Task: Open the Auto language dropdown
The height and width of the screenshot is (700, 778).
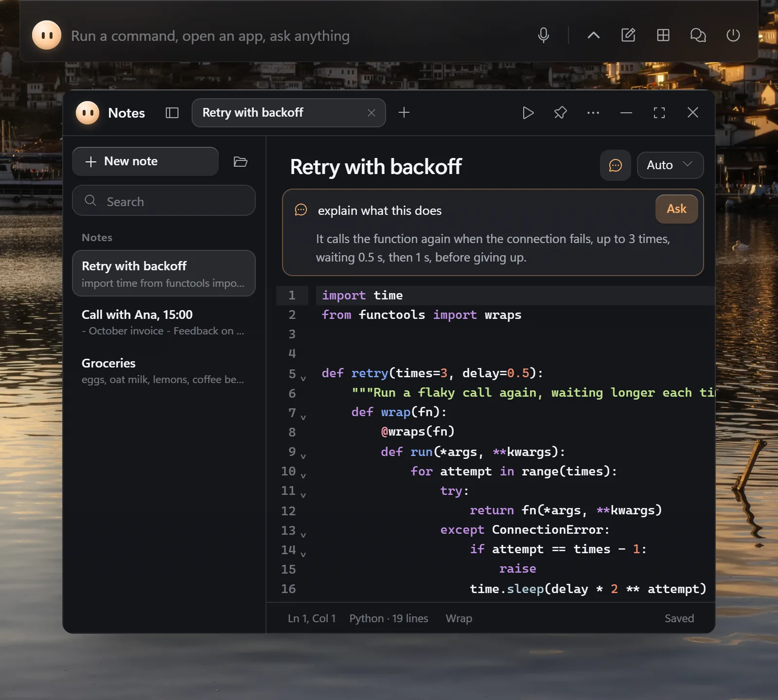Action: coord(670,165)
